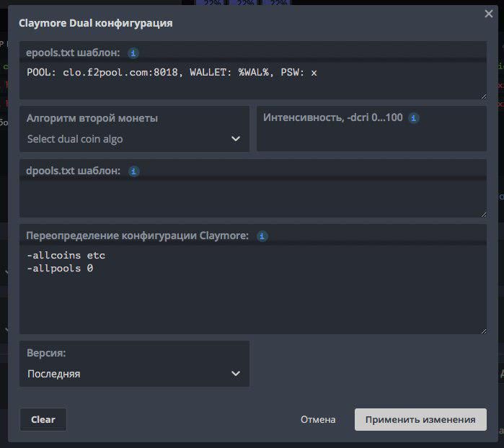The image size is (504, 448).
Task: Show info tooltip for dpools.txt шаблон
Action: [x=133, y=171]
